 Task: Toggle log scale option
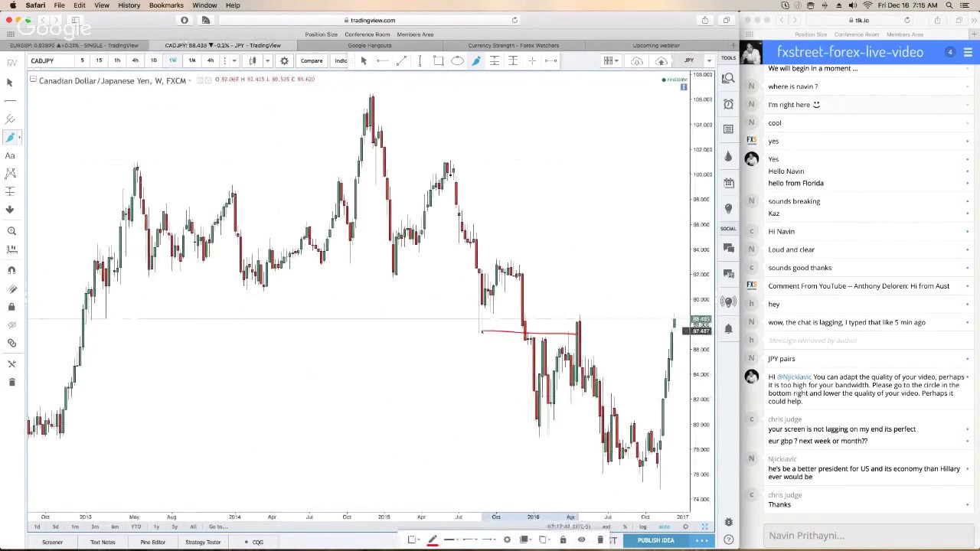tap(642, 527)
